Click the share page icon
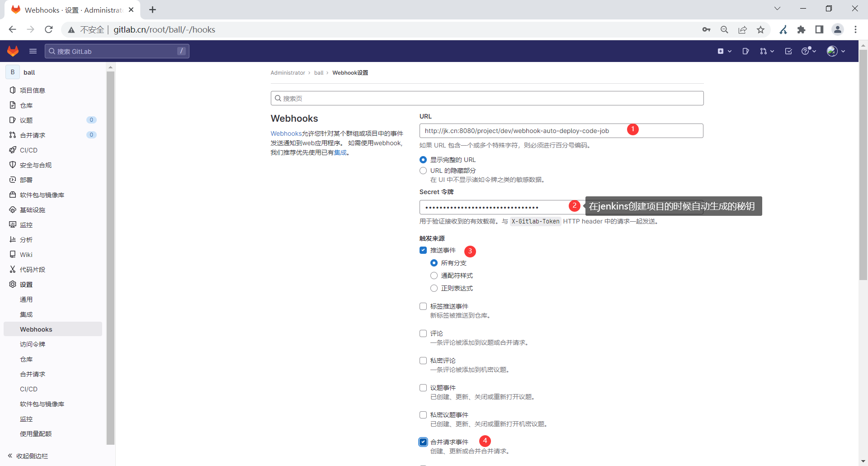This screenshot has height=466, width=868. tap(742, 29)
